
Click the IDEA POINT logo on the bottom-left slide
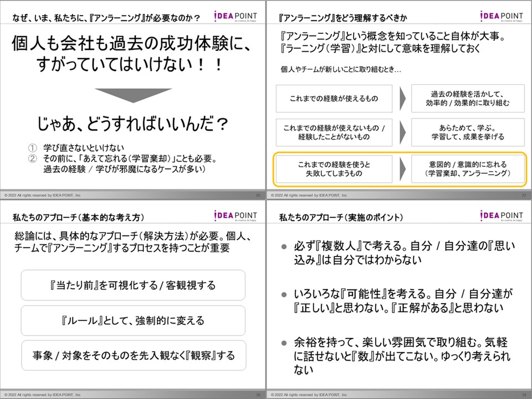click(235, 216)
